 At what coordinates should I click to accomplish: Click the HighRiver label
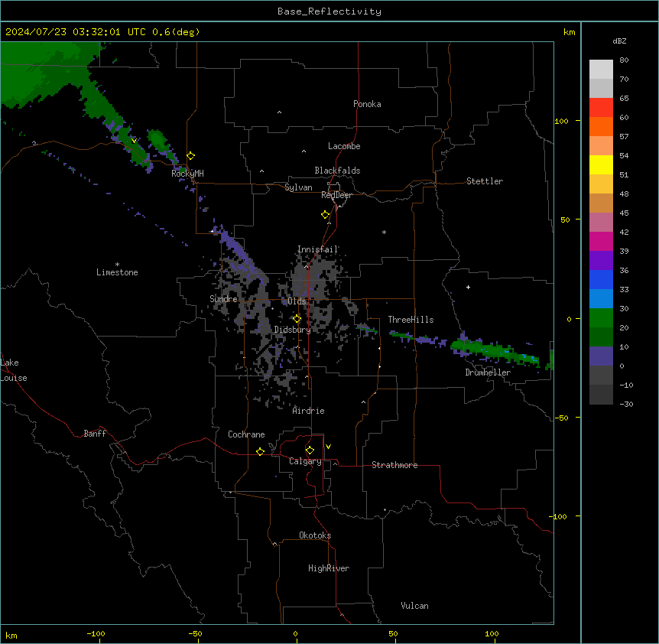329,568
